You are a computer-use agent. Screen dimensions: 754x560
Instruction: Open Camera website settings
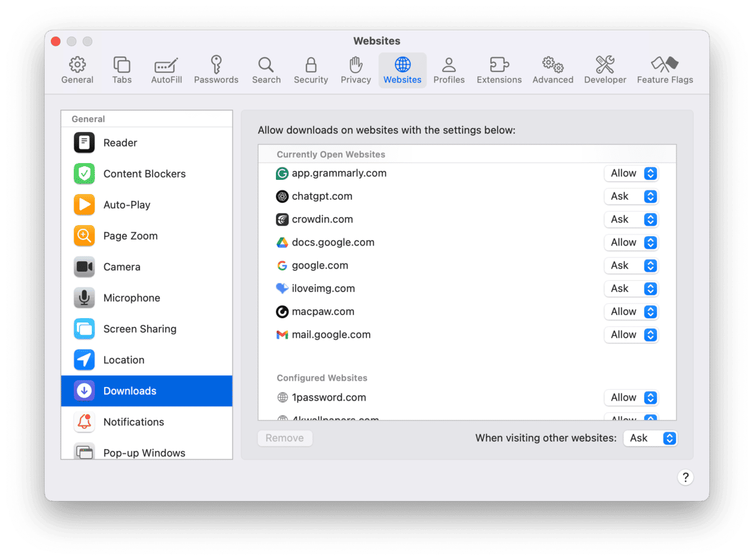point(122,267)
